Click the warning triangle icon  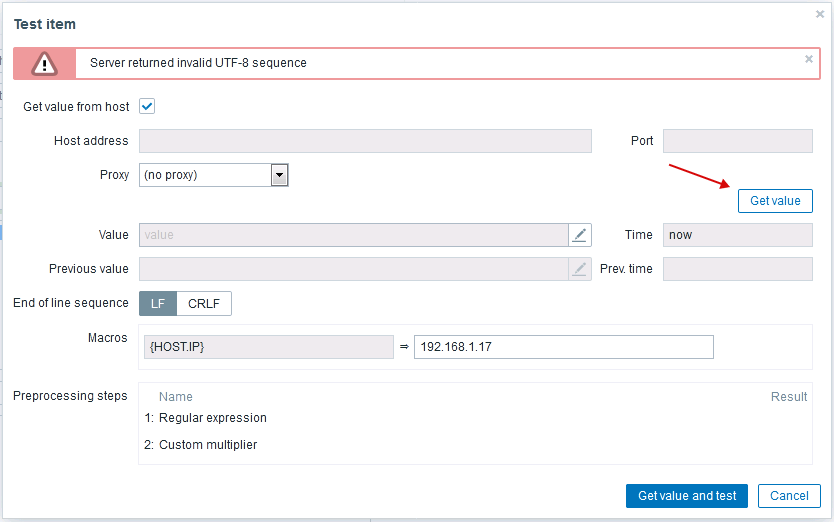[44, 63]
